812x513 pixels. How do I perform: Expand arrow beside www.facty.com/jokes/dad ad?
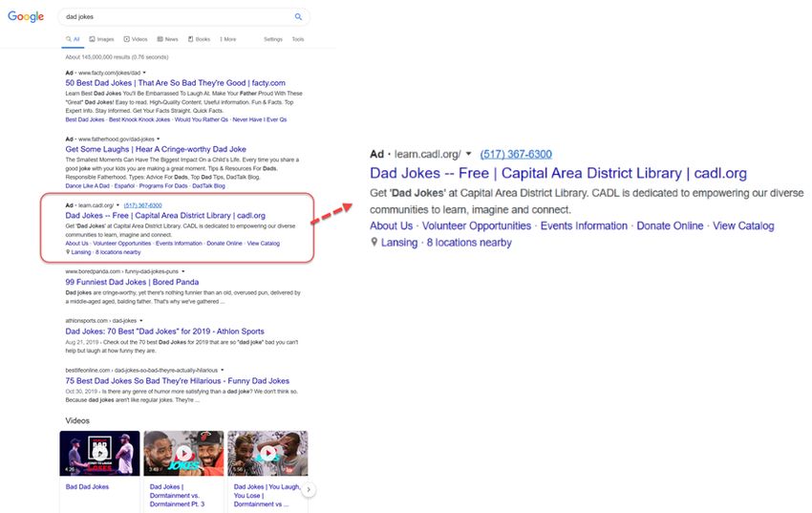[144, 73]
